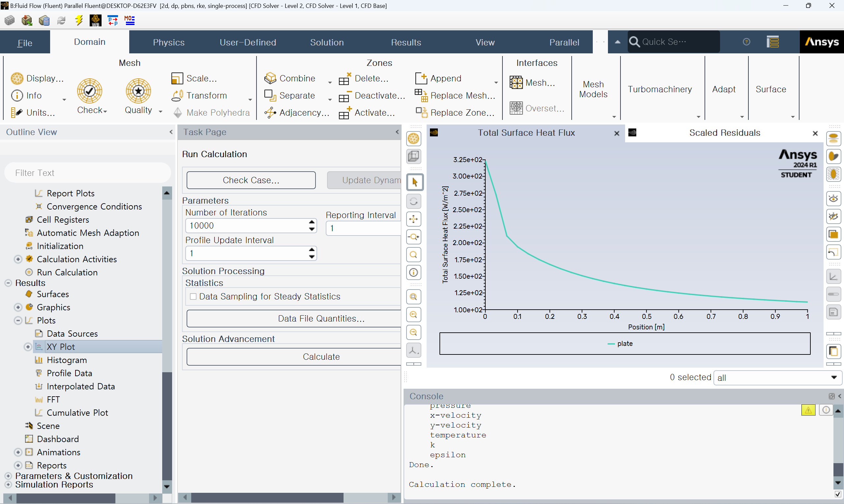Open Deactivate zones dialog
The width and height of the screenshot is (844, 504).
tap(372, 96)
